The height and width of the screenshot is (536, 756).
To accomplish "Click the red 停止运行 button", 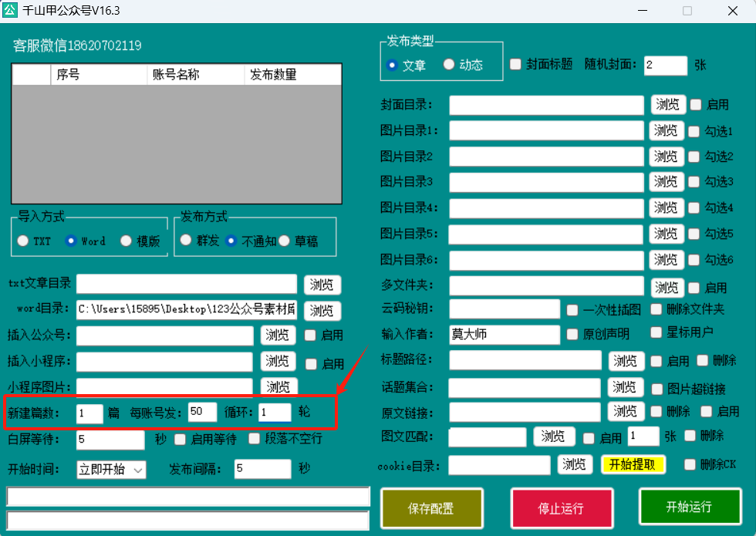I will 562,508.
